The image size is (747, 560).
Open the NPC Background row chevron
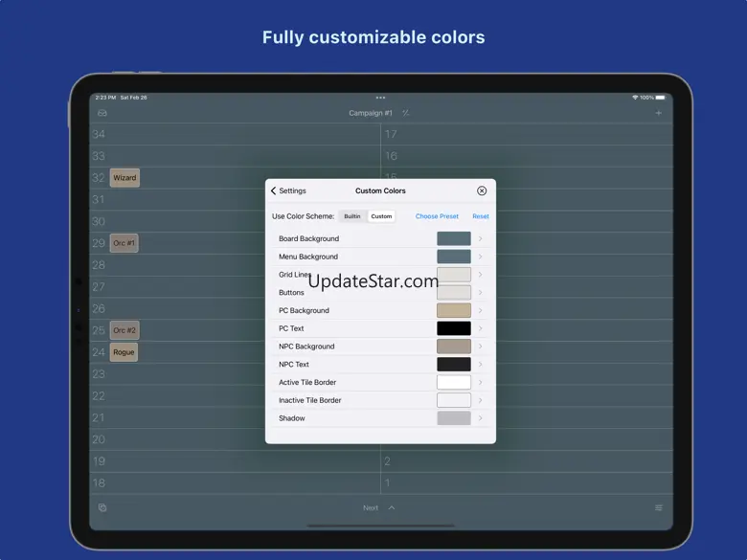click(480, 347)
